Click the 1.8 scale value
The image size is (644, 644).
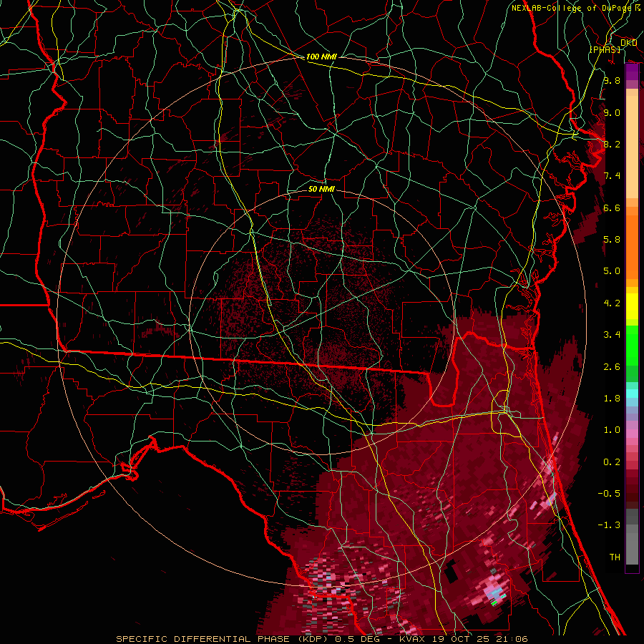[612, 399]
